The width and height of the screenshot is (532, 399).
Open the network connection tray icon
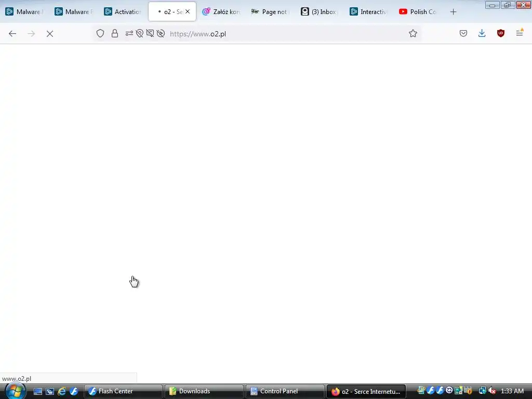(x=482, y=391)
